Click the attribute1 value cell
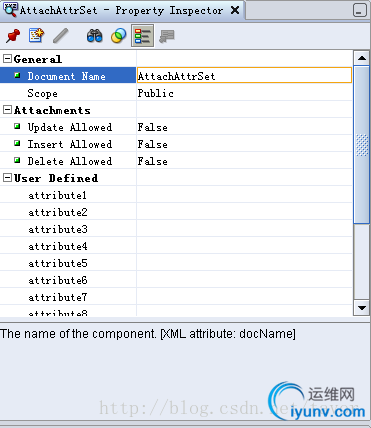371x428 pixels. [244, 195]
